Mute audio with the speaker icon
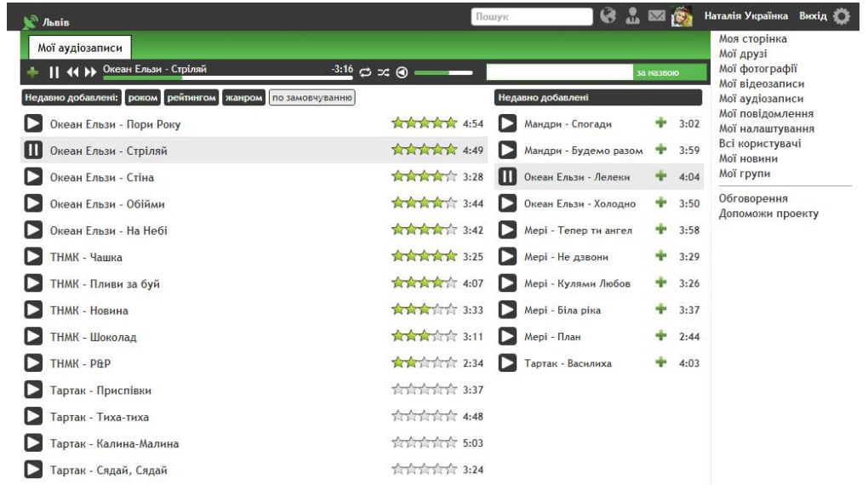This screenshot has width=868, height=485. coord(403,72)
